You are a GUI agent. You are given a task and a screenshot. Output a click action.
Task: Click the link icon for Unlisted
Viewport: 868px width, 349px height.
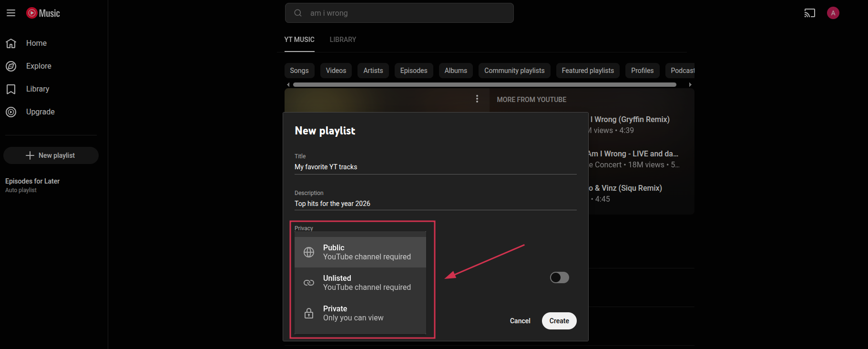pyautogui.click(x=309, y=283)
